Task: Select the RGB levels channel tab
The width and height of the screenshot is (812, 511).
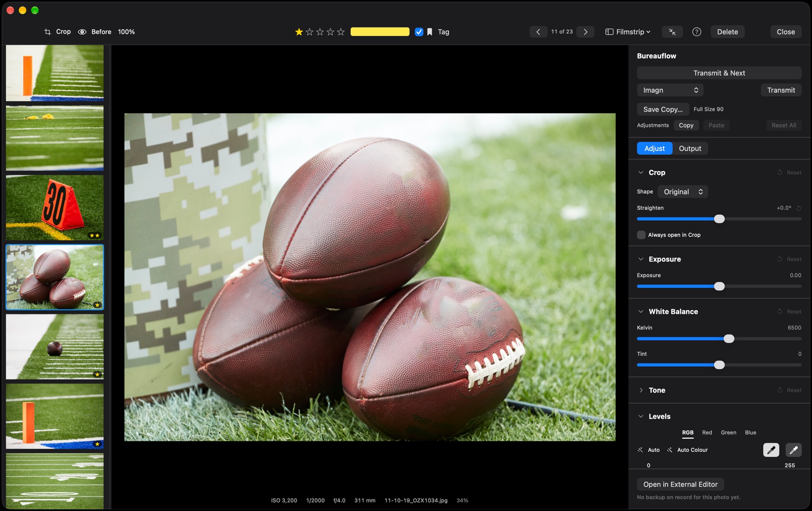Action: 687,432
